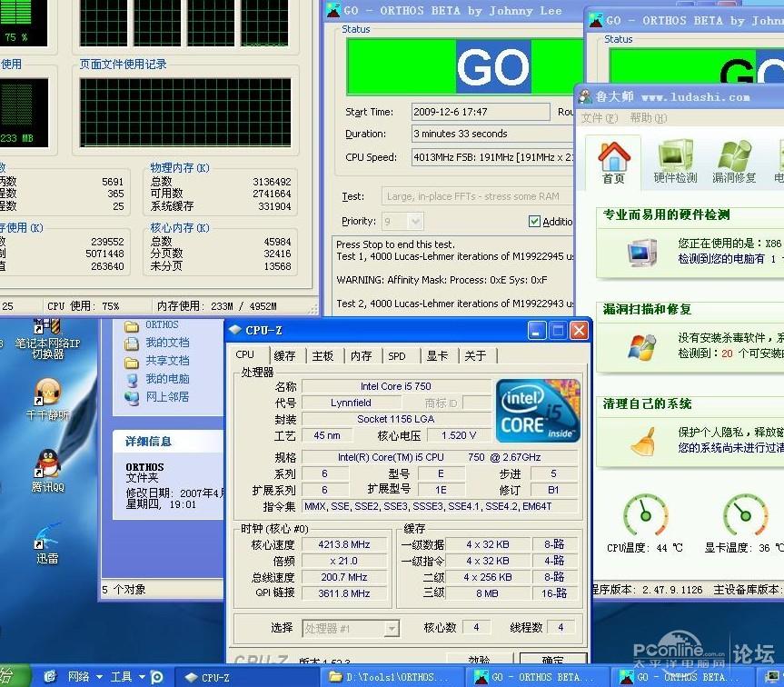
Task: Expand the 网络 taskbar menu arrow
Action: pyautogui.click(x=99, y=677)
